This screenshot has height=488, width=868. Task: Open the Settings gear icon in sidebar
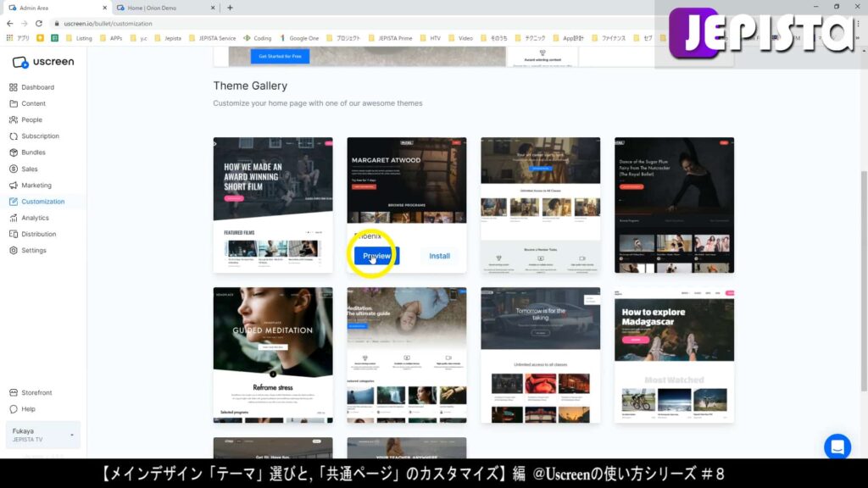click(x=14, y=250)
